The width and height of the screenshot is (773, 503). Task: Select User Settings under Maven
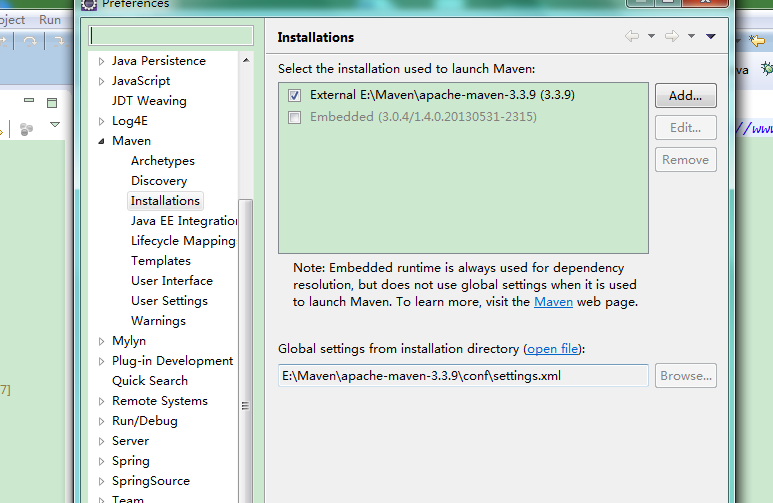click(169, 301)
